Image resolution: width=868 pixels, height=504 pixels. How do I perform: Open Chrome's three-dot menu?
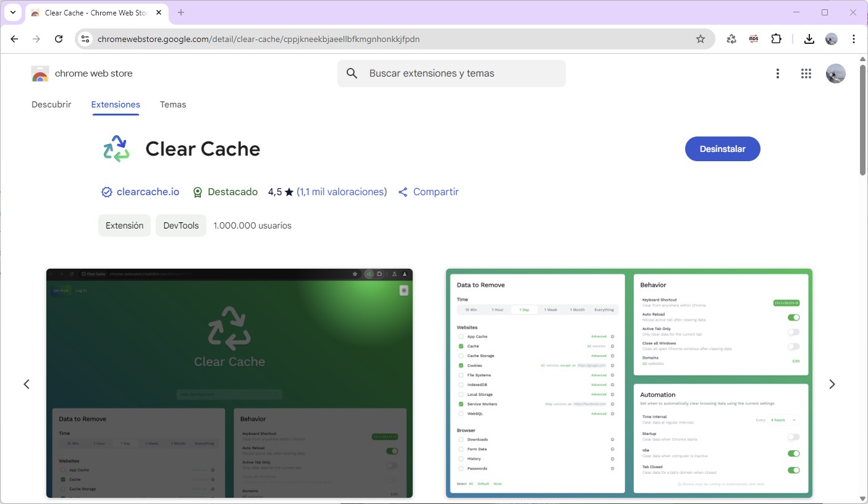[854, 39]
